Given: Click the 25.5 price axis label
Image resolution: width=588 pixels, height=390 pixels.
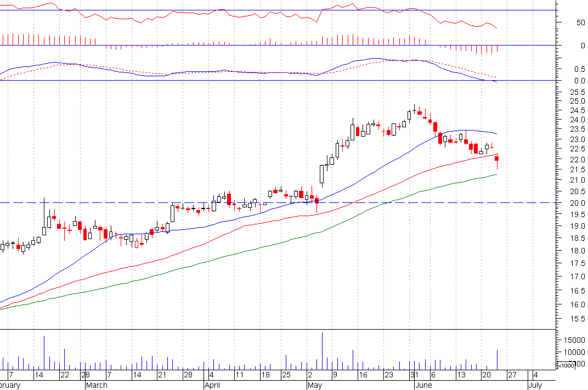Looking at the screenshot, I should pyautogui.click(x=577, y=92).
